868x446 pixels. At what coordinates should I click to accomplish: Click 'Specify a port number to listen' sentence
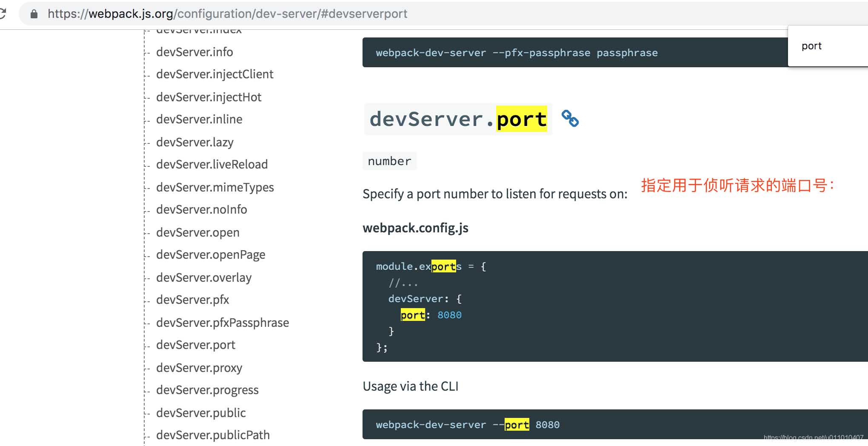[495, 194]
